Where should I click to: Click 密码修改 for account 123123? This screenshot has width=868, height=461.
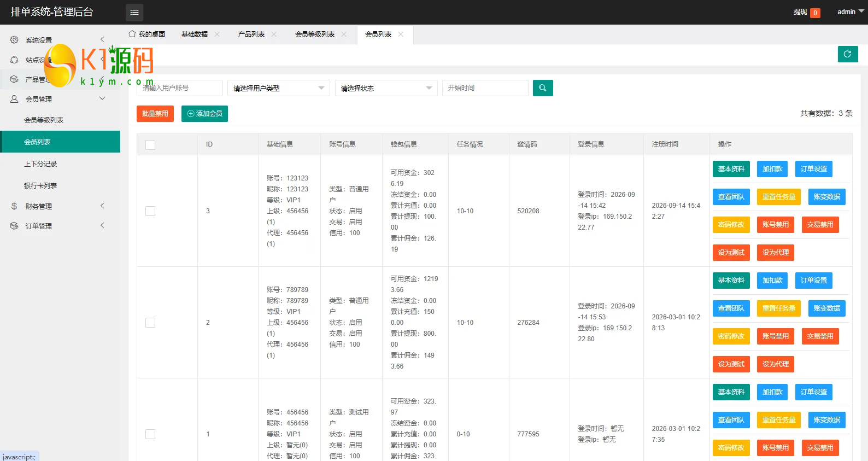point(731,225)
